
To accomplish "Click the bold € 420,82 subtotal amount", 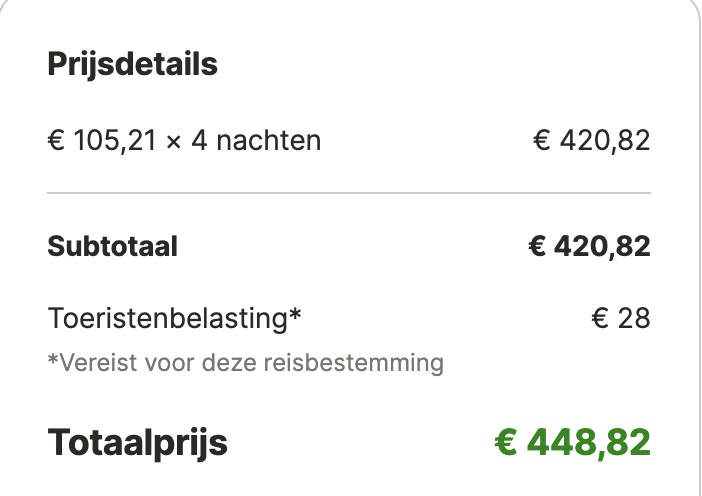I will coord(589,246).
